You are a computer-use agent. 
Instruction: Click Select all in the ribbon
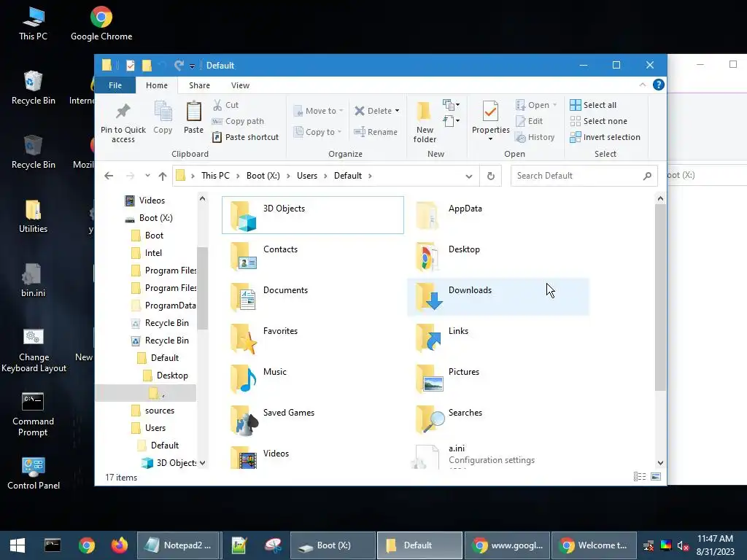click(x=593, y=105)
